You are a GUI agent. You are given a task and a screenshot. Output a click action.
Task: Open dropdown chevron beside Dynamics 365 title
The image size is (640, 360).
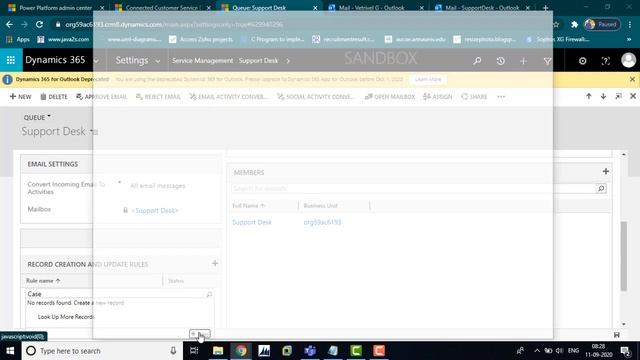click(96, 61)
